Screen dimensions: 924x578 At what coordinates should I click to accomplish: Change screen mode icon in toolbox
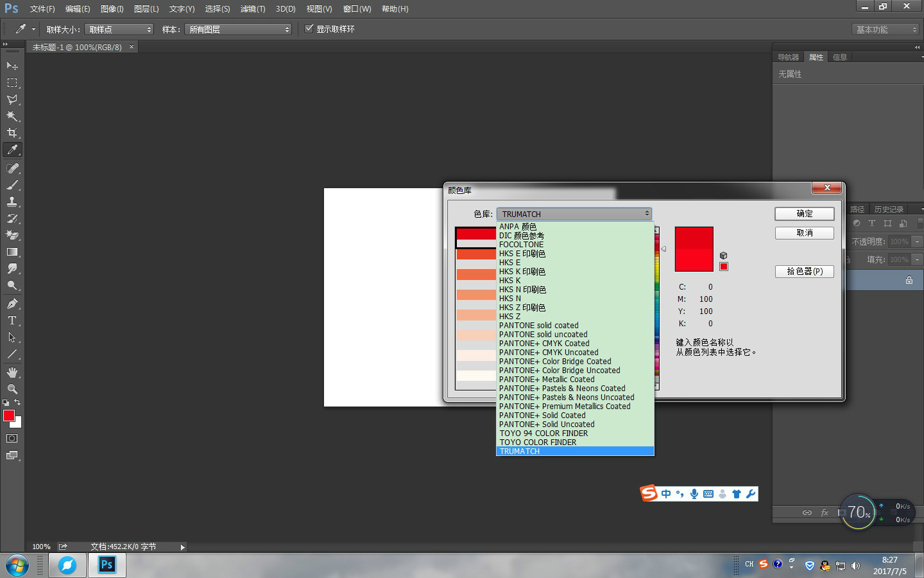tap(12, 455)
